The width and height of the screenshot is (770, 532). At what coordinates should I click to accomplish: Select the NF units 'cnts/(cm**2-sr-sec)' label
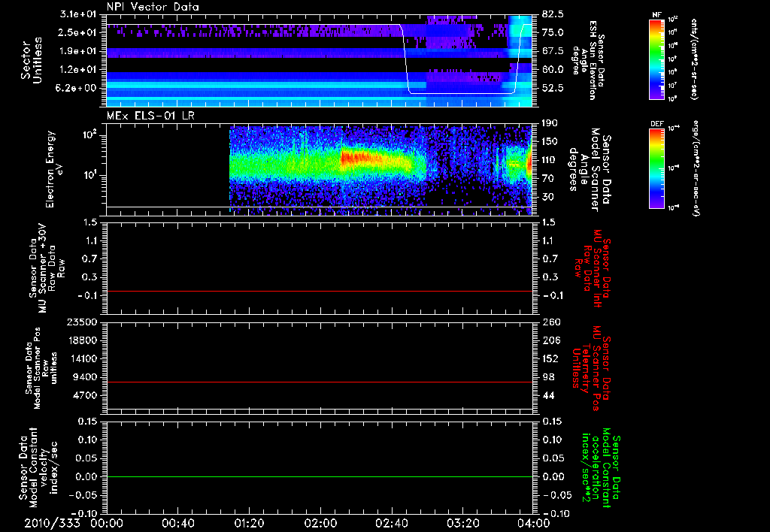[x=694, y=59]
